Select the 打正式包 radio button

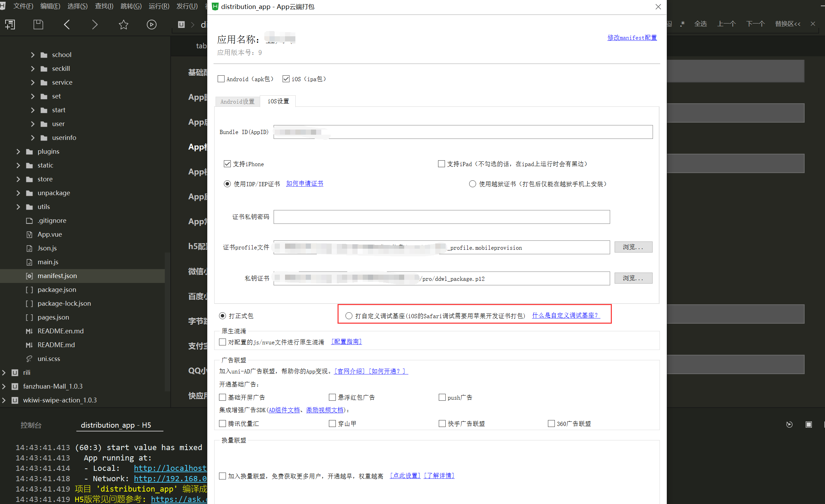(x=222, y=316)
